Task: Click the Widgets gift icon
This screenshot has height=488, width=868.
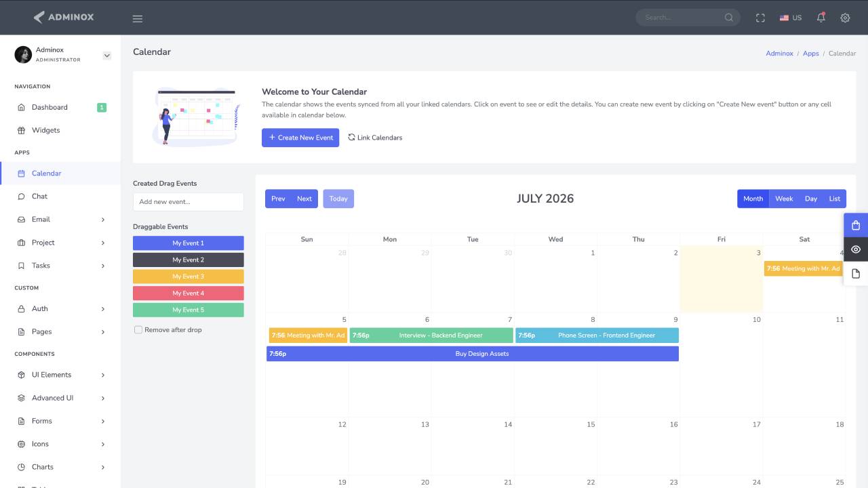Action: coord(21,130)
